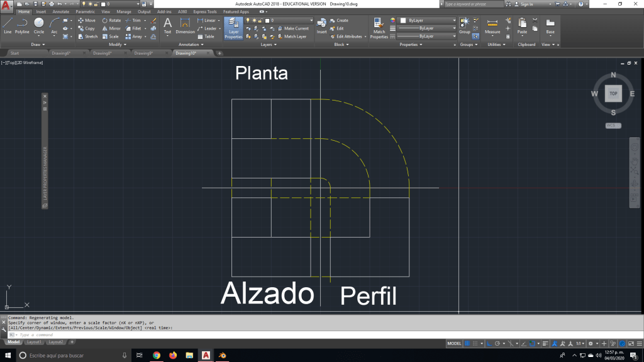Open the object color wheel swatch
Screen dimensions: 644x362
coord(394,21)
